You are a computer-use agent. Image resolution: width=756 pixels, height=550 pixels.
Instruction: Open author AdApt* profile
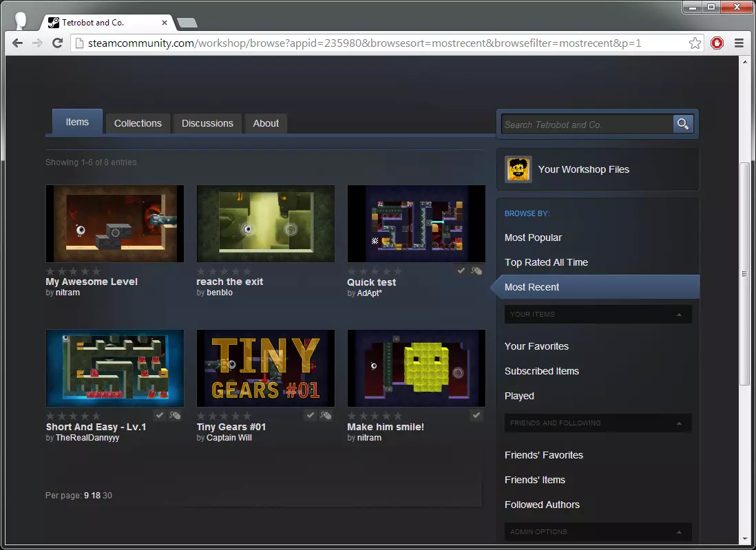pos(369,293)
